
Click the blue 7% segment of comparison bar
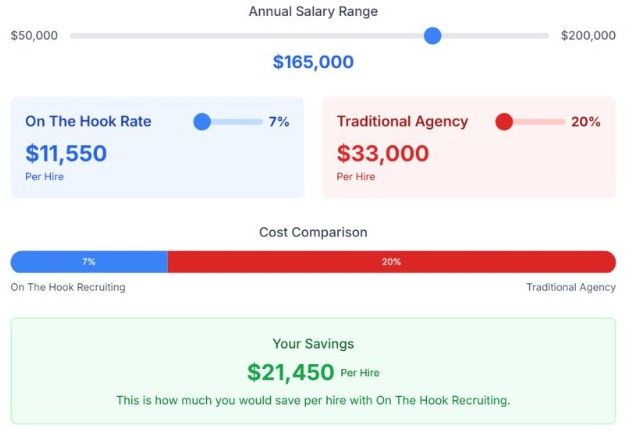[x=89, y=262]
